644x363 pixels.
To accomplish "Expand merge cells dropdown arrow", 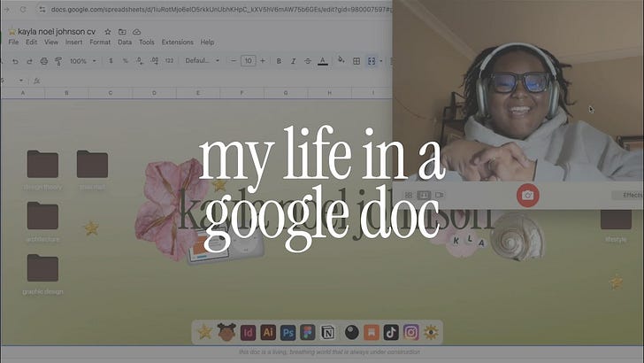I will click(380, 61).
